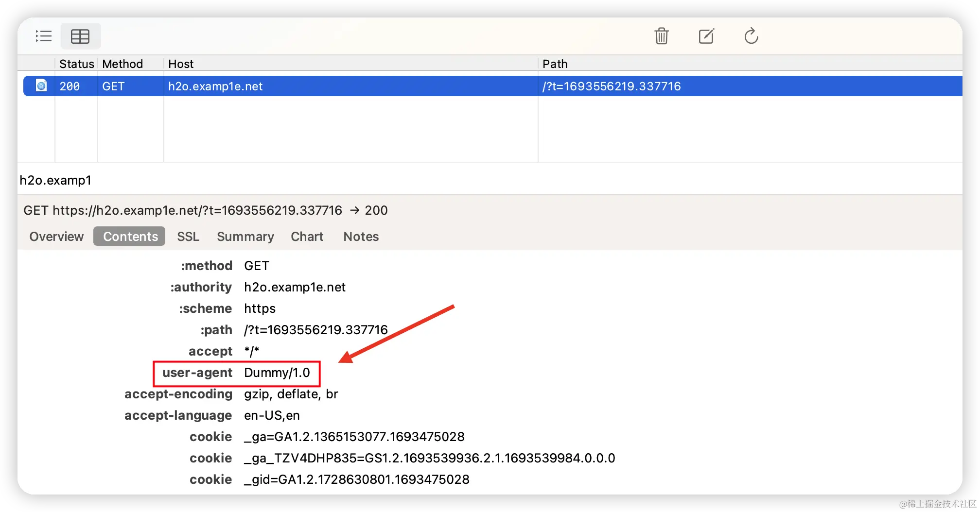The width and height of the screenshot is (980, 512).
Task: Open the SSL tab
Action: tap(188, 237)
